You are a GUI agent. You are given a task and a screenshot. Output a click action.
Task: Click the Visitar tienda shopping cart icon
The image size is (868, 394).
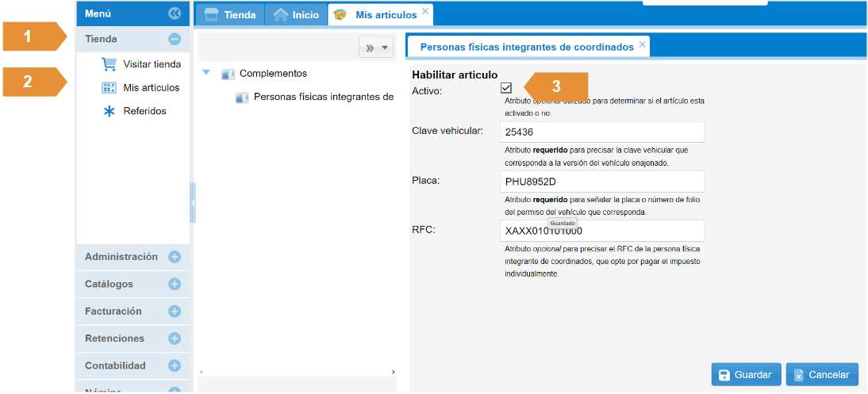pyautogui.click(x=109, y=64)
